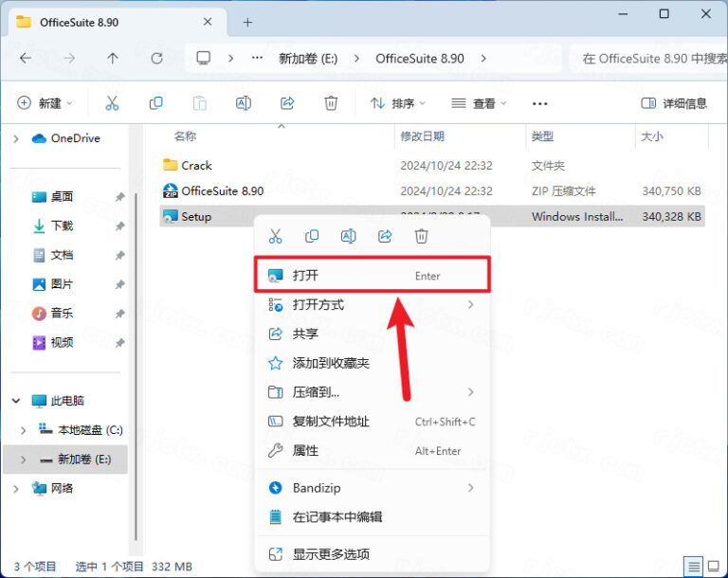The width and height of the screenshot is (728, 578).
Task: Go up one folder level arrow
Action: (113, 59)
